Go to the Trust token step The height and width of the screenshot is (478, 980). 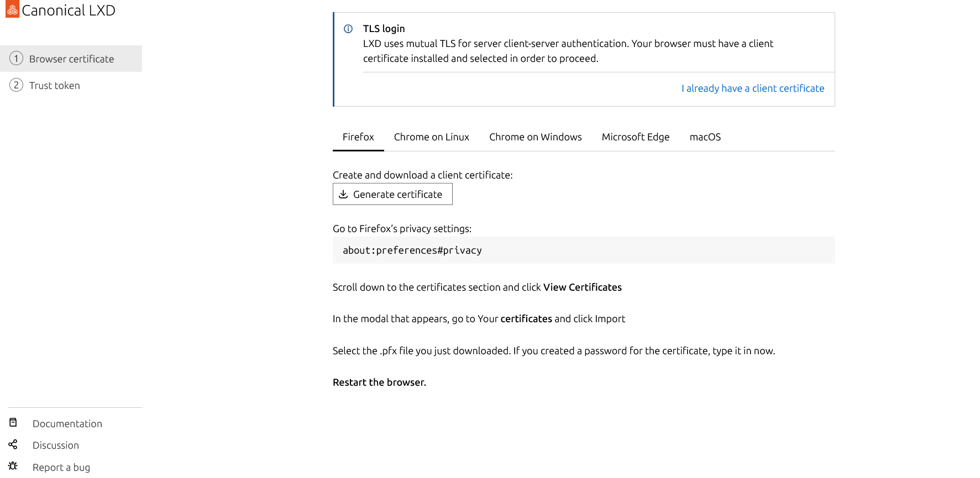tap(55, 86)
